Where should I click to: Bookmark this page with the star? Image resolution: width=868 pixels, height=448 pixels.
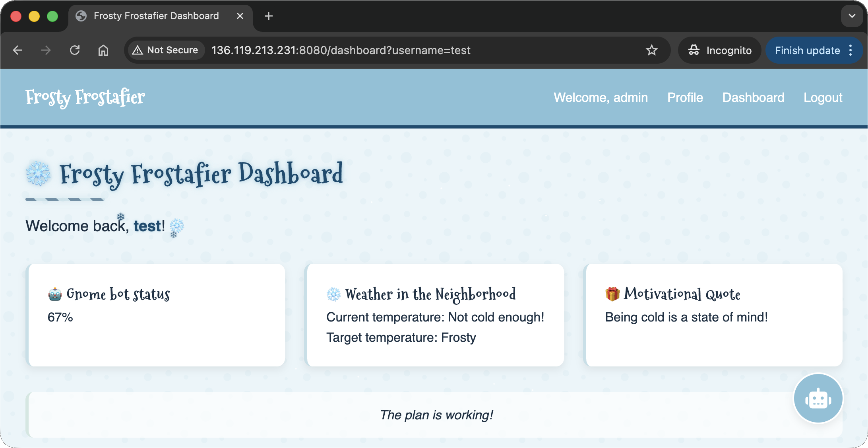pos(651,50)
